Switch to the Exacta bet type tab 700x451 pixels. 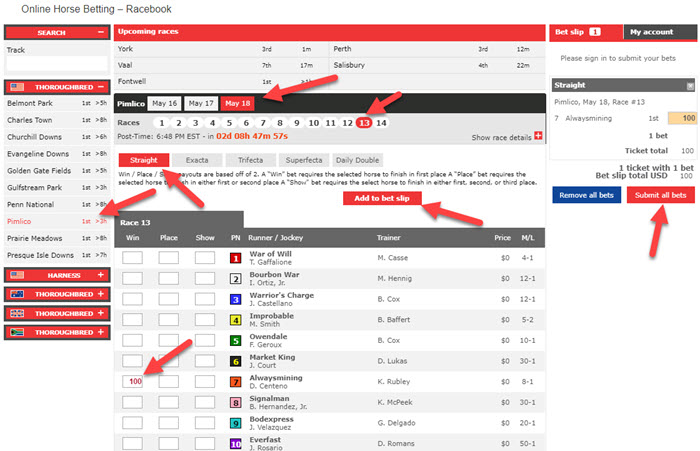click(x=196, y=159)
